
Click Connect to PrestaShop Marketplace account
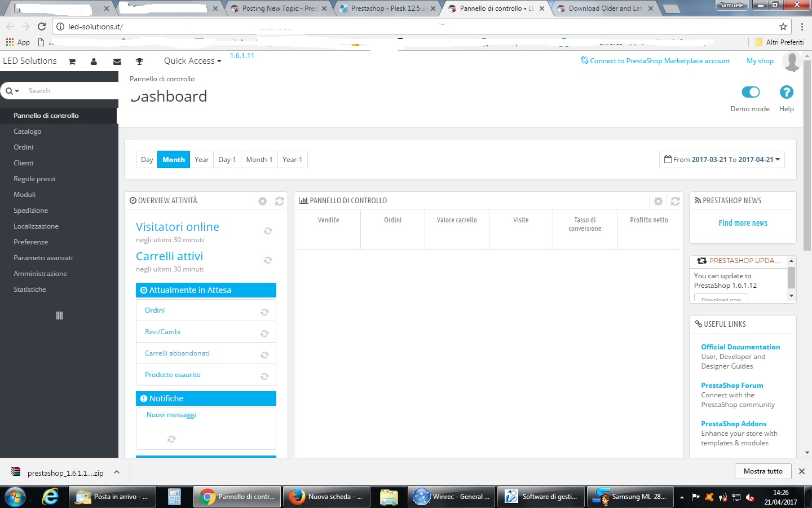coord(655,61)
